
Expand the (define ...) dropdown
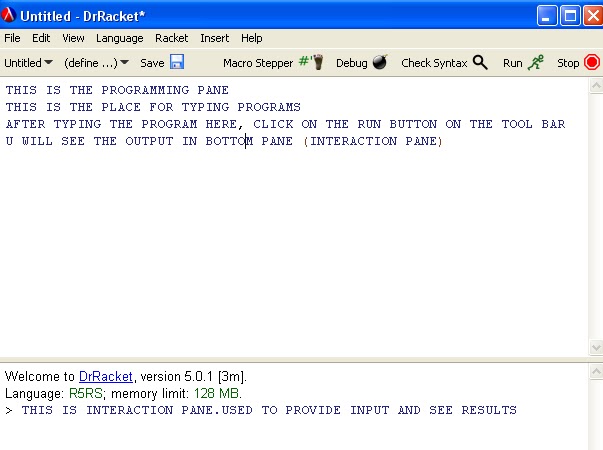[96, 63]
